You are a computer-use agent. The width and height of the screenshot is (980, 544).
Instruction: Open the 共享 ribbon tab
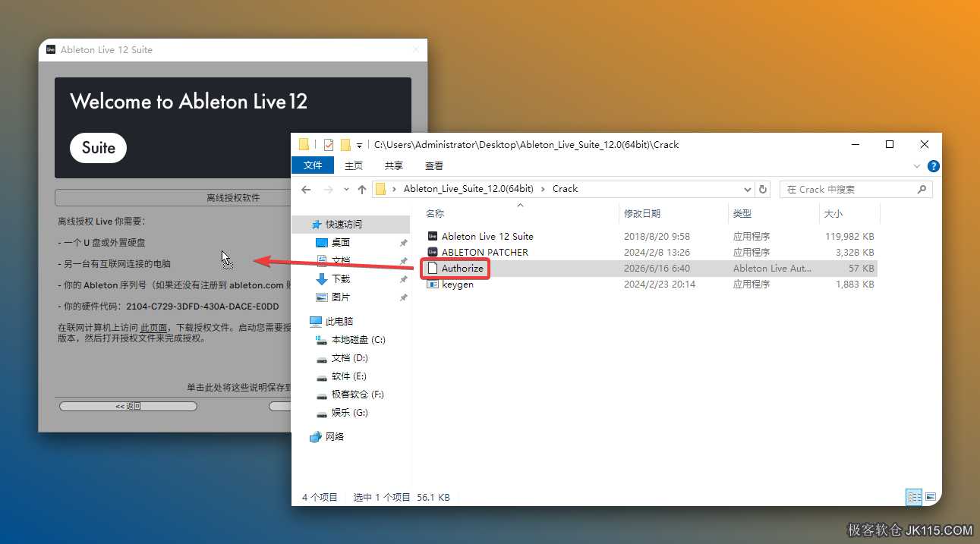[394, 165]
